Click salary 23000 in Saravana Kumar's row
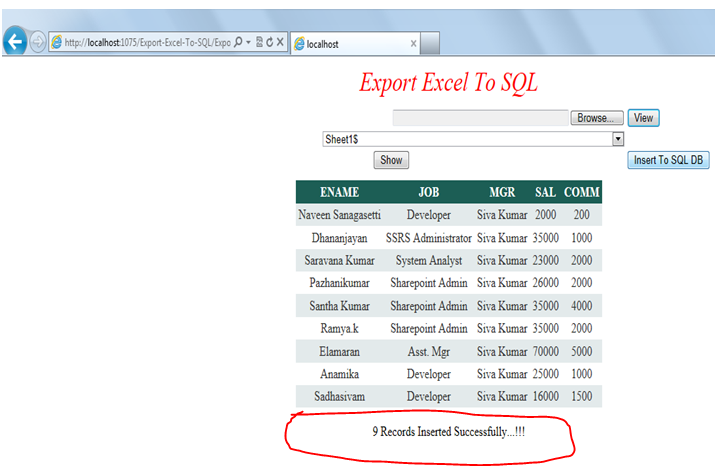 (x=546, y=260)
